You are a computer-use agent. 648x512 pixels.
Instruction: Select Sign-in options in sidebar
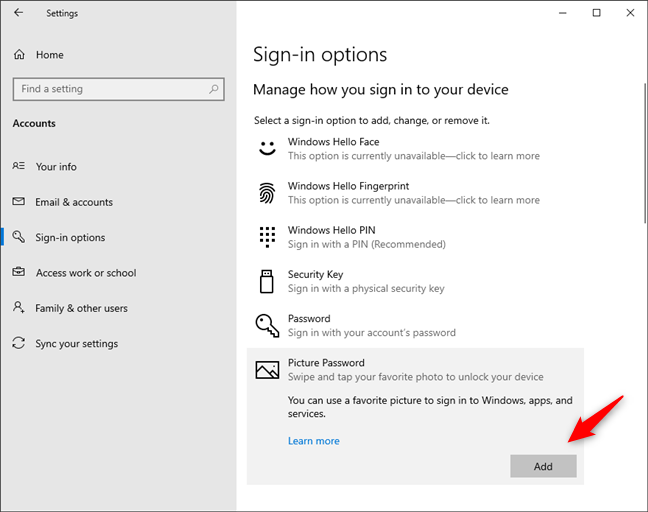pos(118,238)
